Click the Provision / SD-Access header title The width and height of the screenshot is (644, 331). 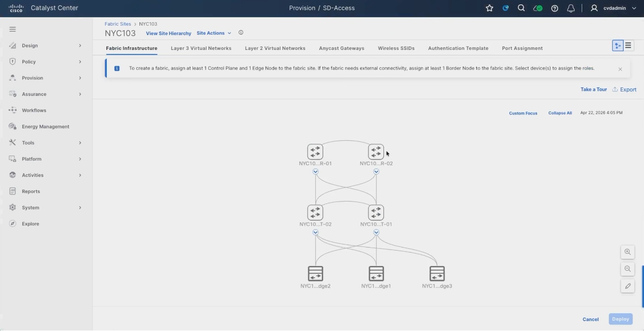(x=322, y=8)
